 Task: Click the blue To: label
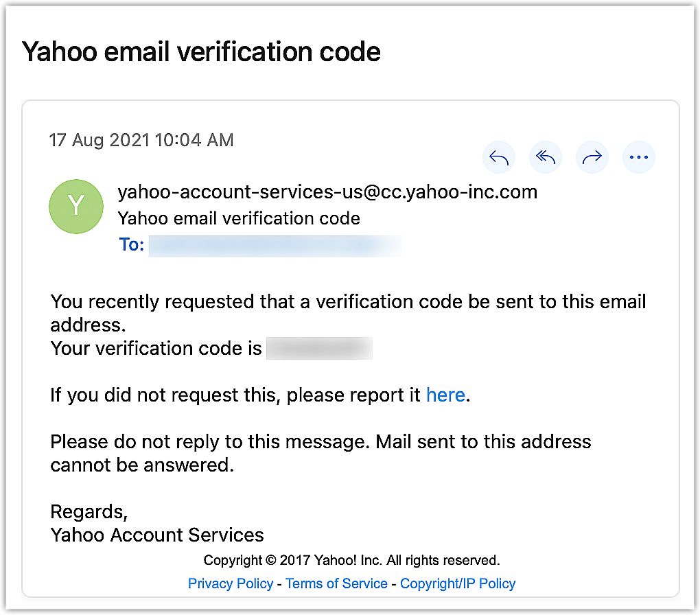coord(131,245)
